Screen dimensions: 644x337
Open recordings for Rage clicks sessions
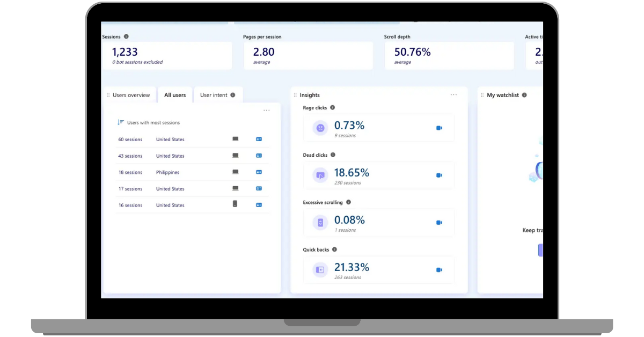coord(439,128)
